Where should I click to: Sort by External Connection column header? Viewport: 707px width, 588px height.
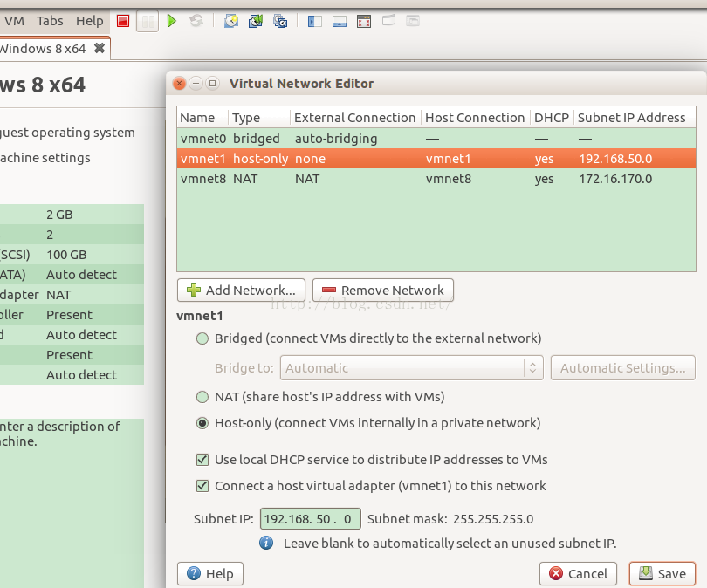(x=355, y=118)
